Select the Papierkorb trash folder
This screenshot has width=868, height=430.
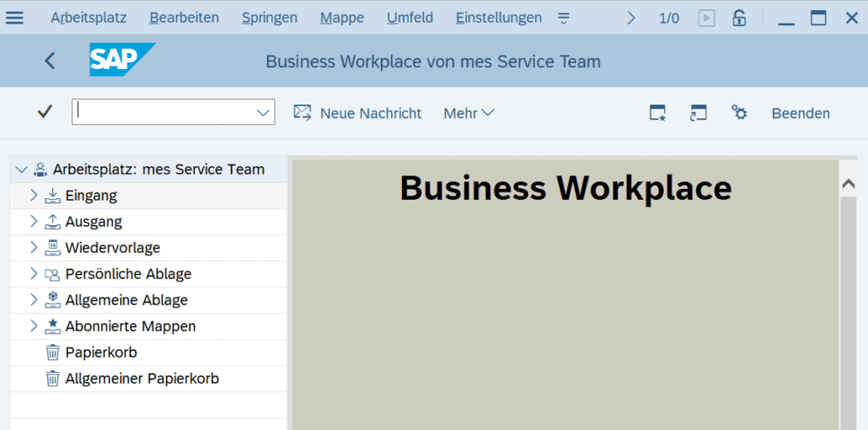101,352
